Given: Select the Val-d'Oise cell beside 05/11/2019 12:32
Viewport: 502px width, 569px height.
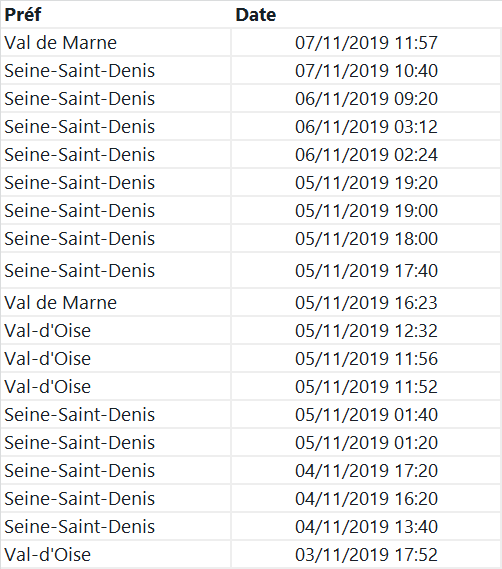Looking at the screenshot, I should point(116,330).
